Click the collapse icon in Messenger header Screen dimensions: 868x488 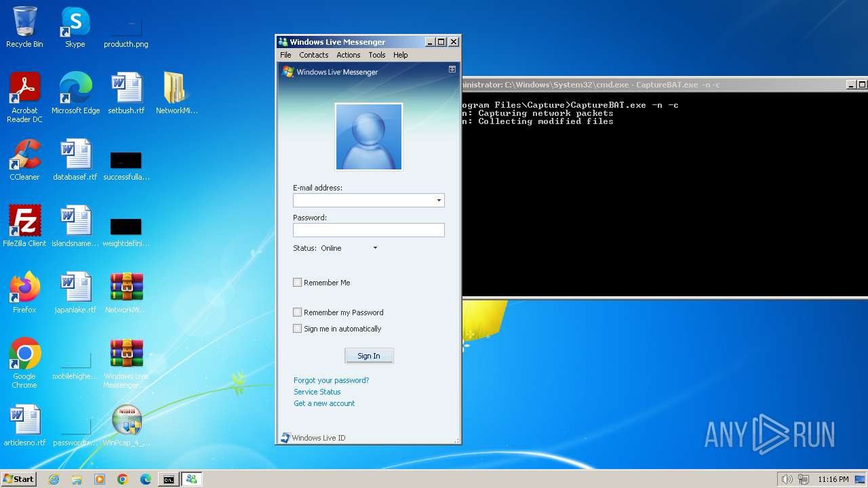pyautogui.click(x=452, y=69)
